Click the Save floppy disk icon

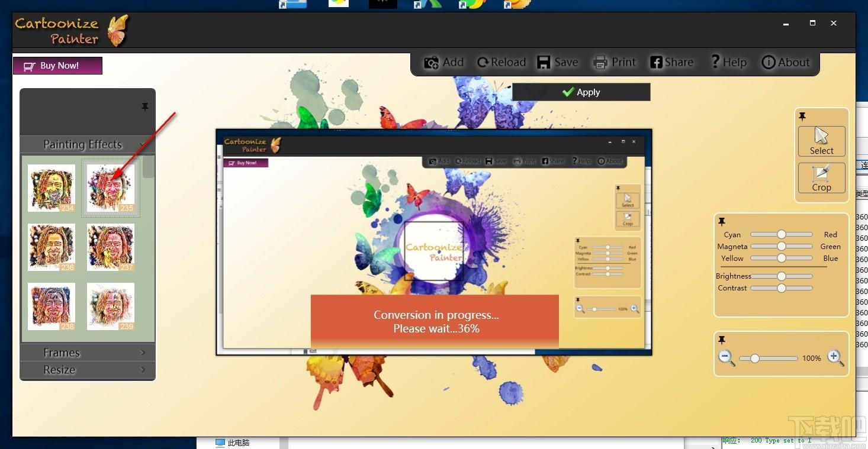544,62
